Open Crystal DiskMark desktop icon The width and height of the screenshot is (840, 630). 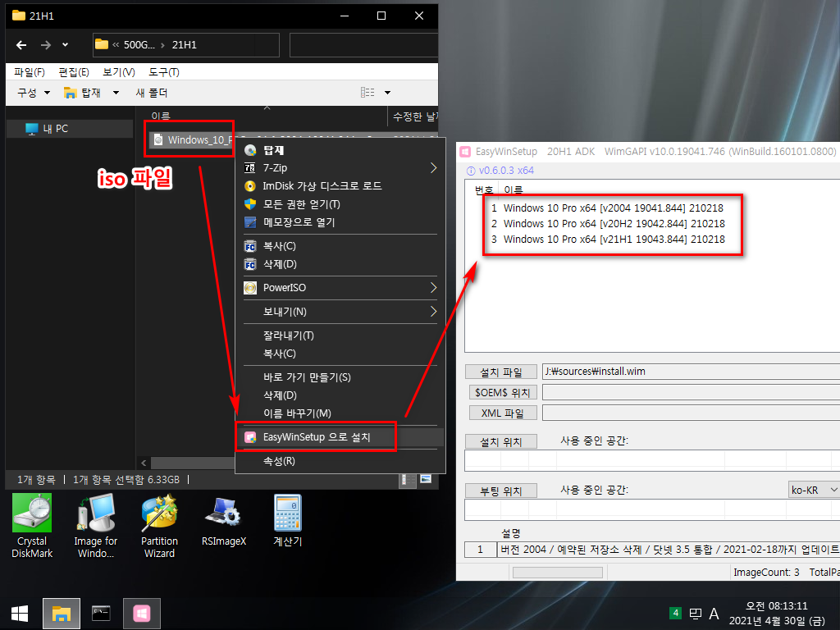32,526
